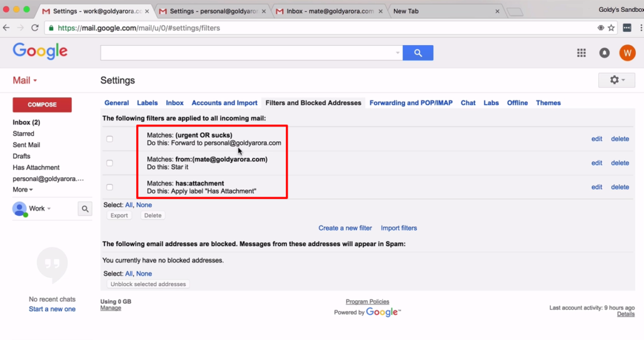
Task: Switch to the Inbox settings tab
Action: coord(174,103)
